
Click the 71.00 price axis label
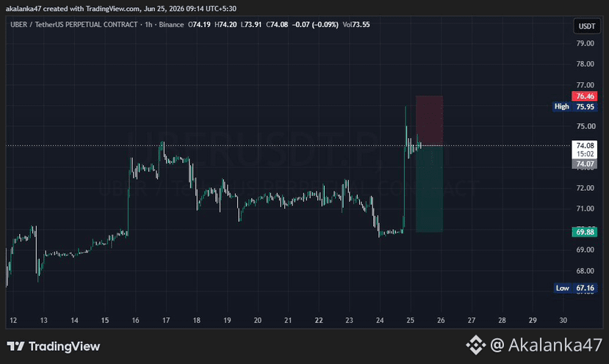click(585, 208)
